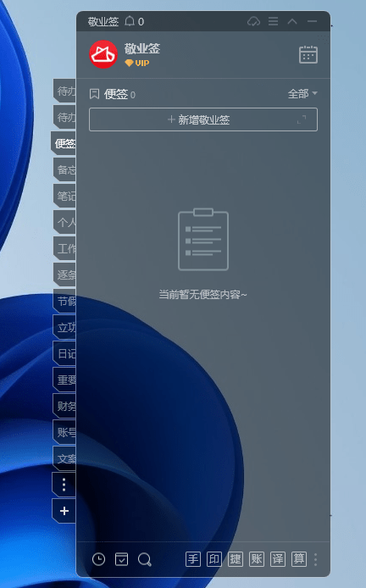Add a category with the plus tab
The image size is (366, 588).
click(64, 511)
